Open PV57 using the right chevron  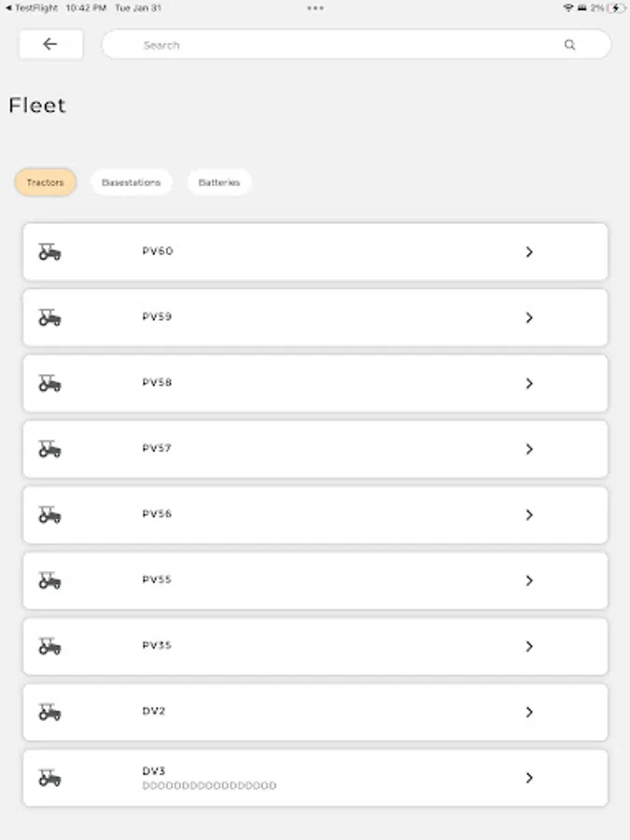coord(529,449)
